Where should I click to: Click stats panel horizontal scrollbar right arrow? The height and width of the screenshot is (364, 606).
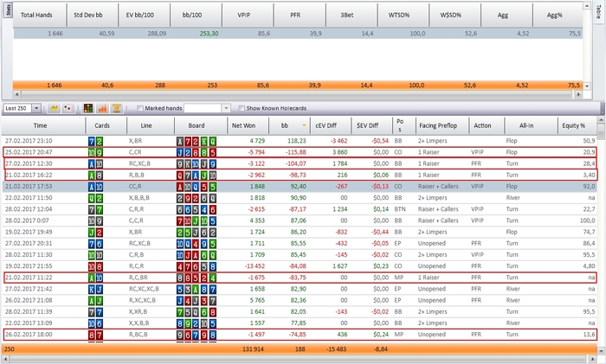[578, 94]
